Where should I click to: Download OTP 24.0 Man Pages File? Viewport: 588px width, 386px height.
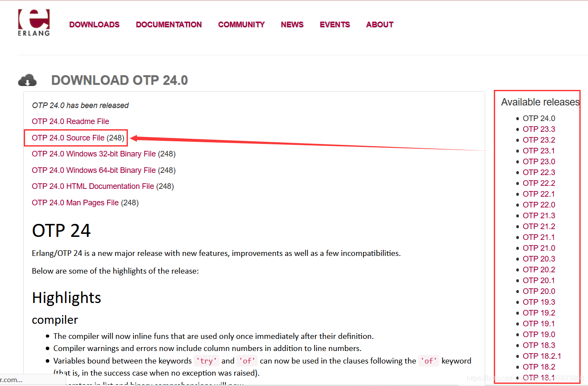point(75,203)
